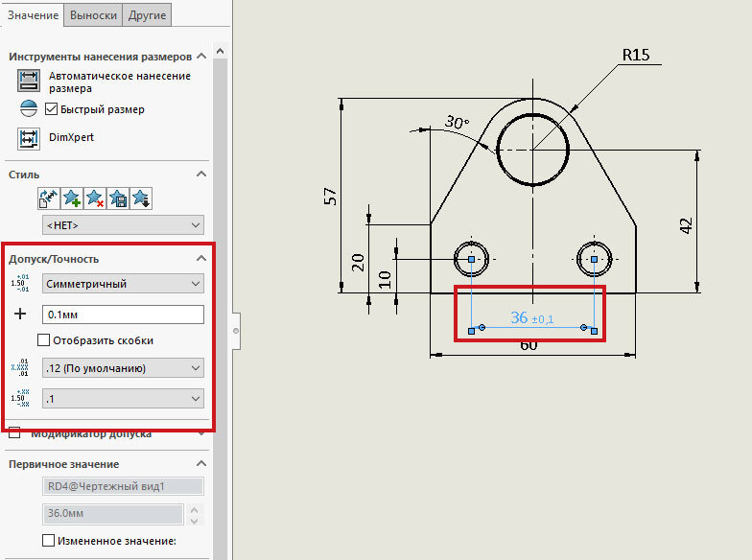
Task: Click the 0.1мм tolerance value field
Action: coord(123,315)
